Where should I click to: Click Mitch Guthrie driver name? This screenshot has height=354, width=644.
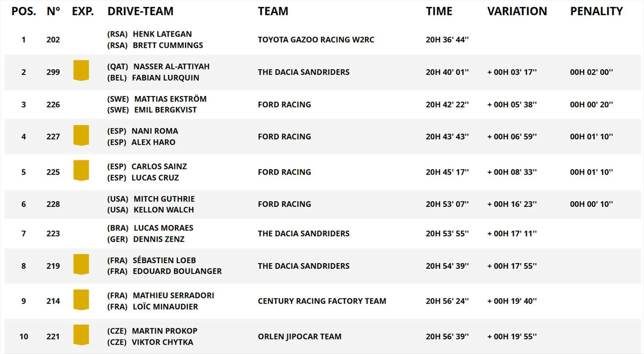[164, 199]
